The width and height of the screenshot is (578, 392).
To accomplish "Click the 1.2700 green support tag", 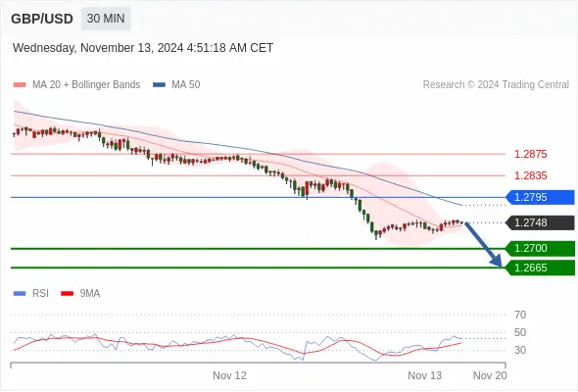I will click(x=540, y=249).
